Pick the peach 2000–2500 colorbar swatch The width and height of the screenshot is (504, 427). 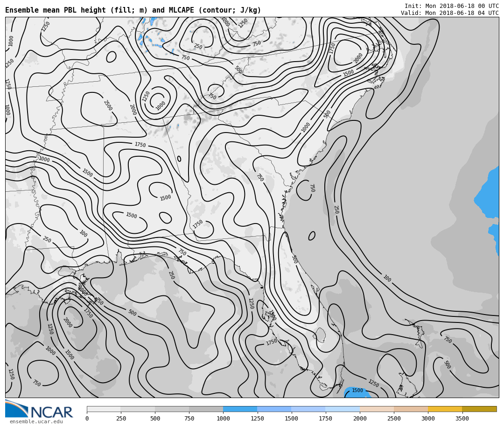(377, 409)
